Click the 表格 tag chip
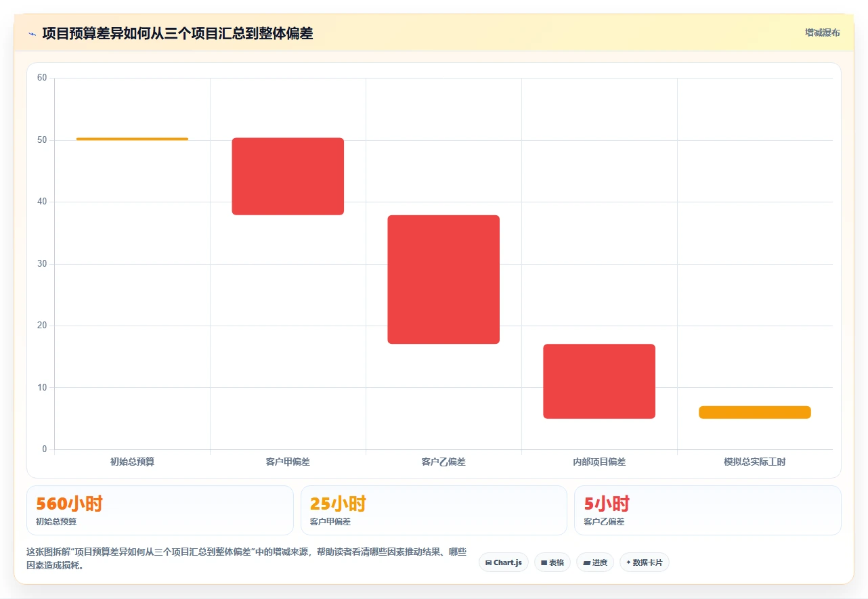 pos(552,562)
